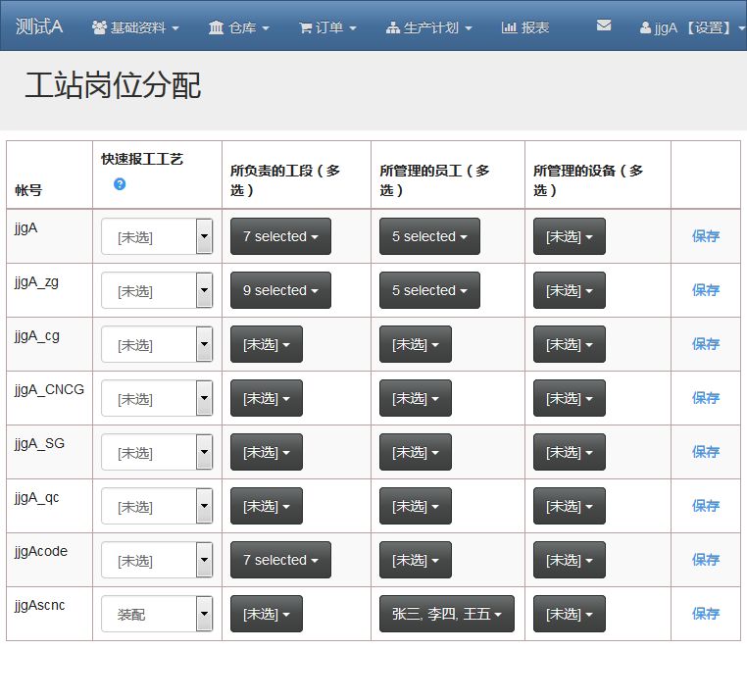Expand 7 selected dropdown for jjgA
This screenshot has width=747, height=700.
coord(280,236)
